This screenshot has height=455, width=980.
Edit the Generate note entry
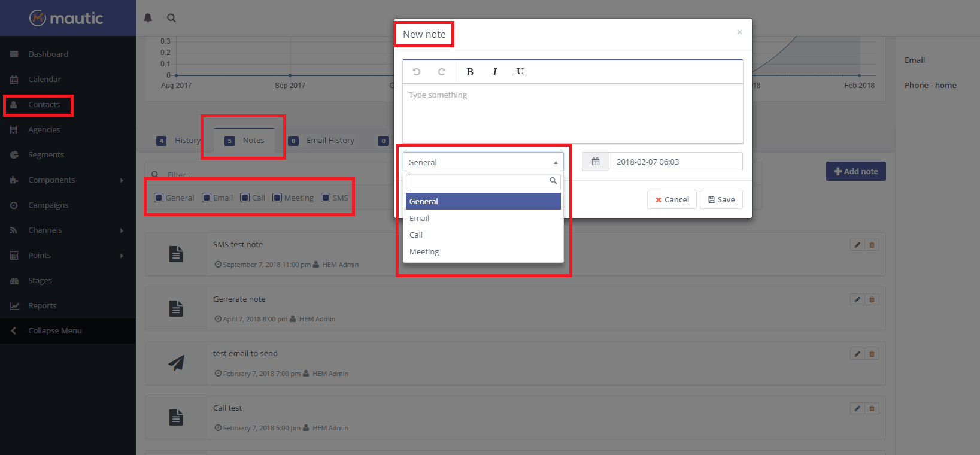coord(857,299)
